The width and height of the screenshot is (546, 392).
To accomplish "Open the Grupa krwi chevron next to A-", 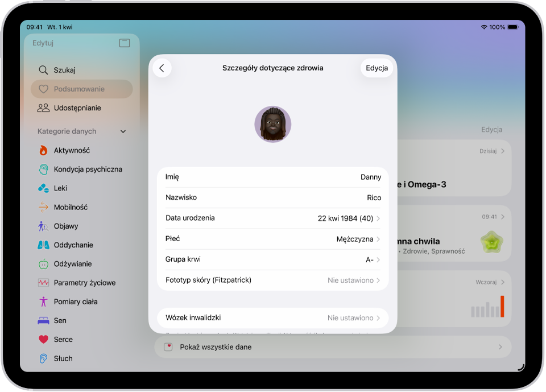I will coord(378,259).
